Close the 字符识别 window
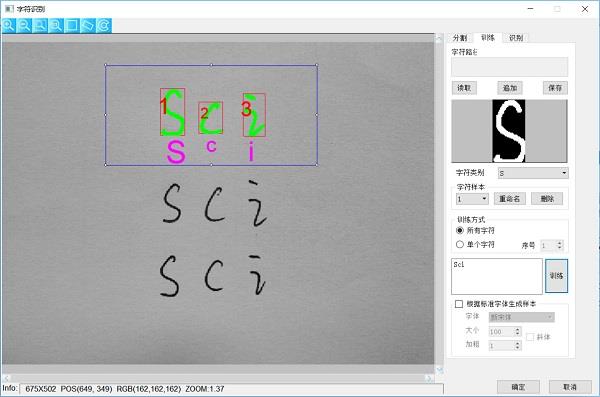The image size is (600, 397). point(585,9)
